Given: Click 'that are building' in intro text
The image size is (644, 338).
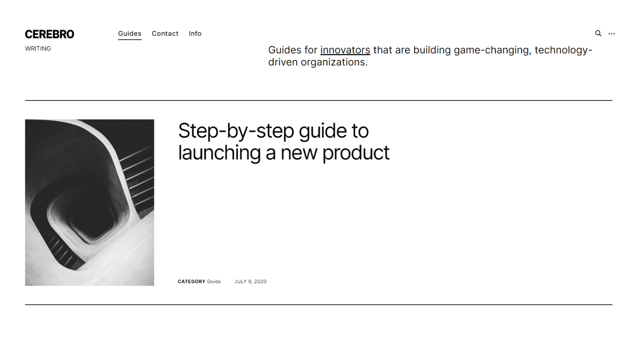Looking at the screenshot, I should coord(411,50).
